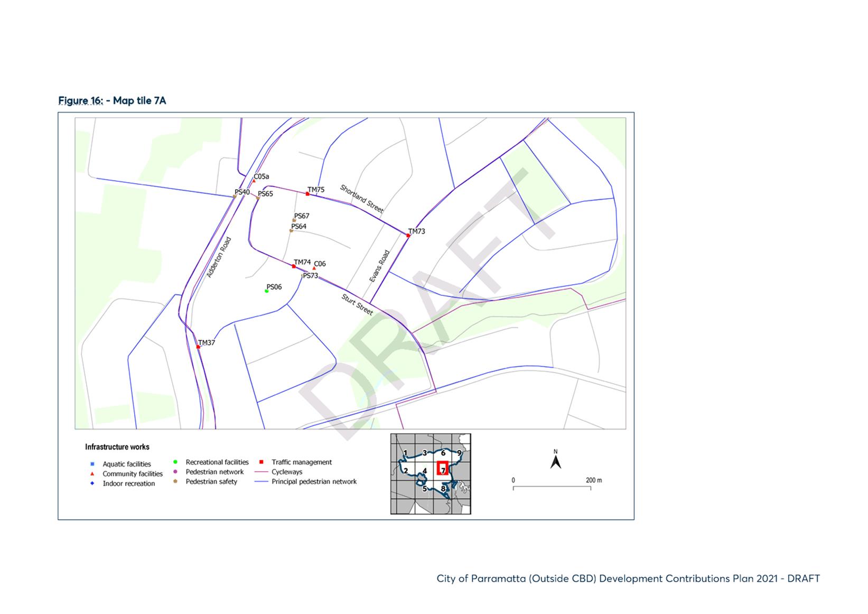Click the Cycleways legend line sample
Screen dimensions: 868x614
261,472
